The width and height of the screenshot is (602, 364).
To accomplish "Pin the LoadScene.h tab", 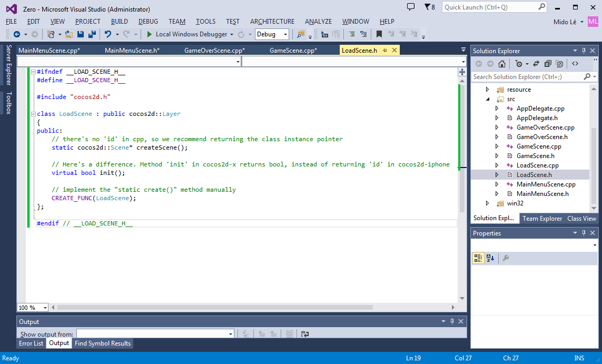I will 384,50.
